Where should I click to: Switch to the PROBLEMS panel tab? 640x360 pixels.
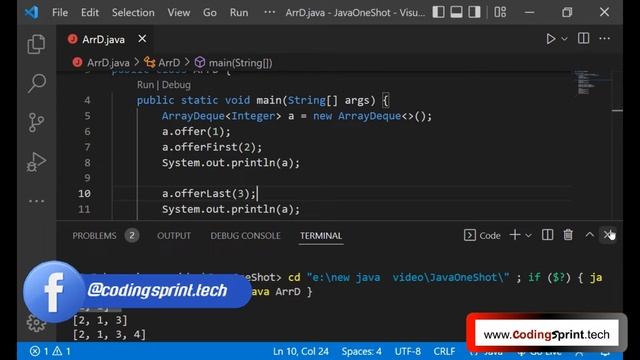pyautogui.click(x=94, y=236)
